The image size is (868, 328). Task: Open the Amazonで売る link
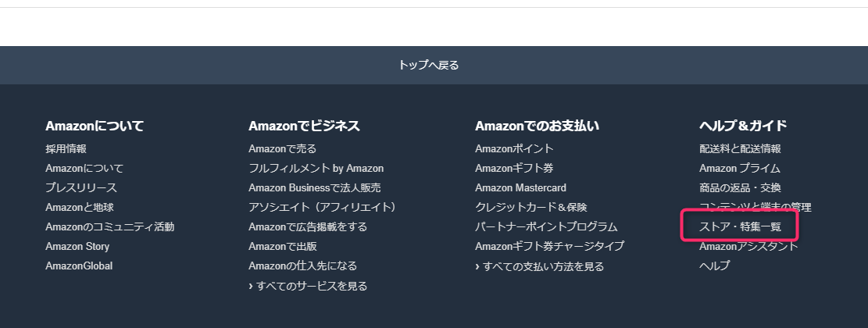282,148
